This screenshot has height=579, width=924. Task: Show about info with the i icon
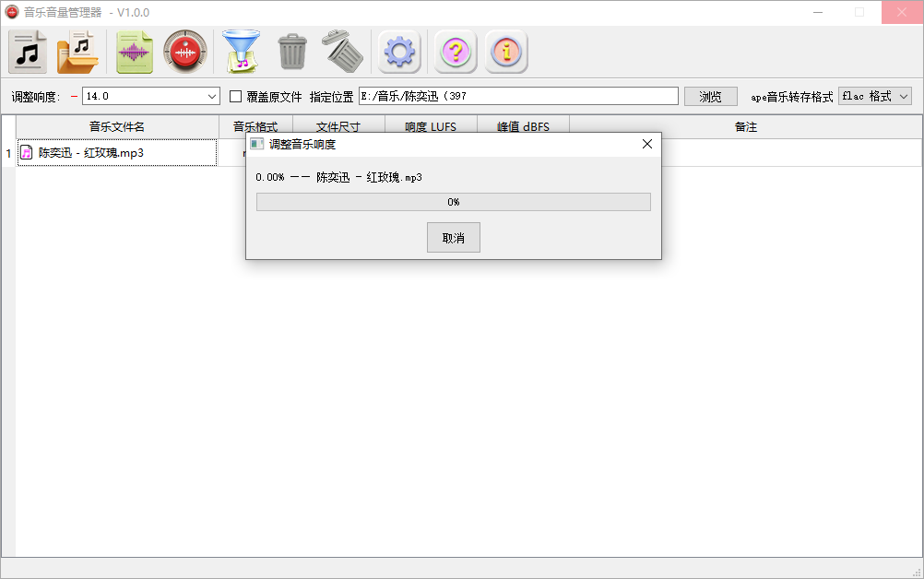click(506, 52)
